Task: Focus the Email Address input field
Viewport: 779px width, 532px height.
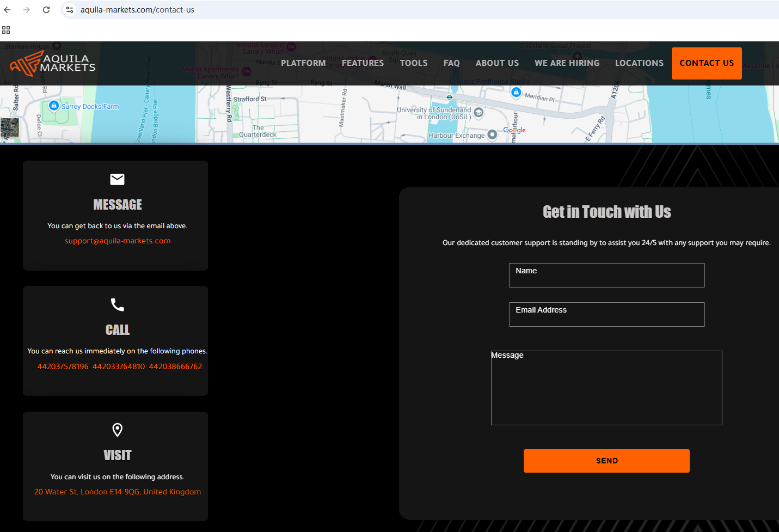Action: point(607,315)
